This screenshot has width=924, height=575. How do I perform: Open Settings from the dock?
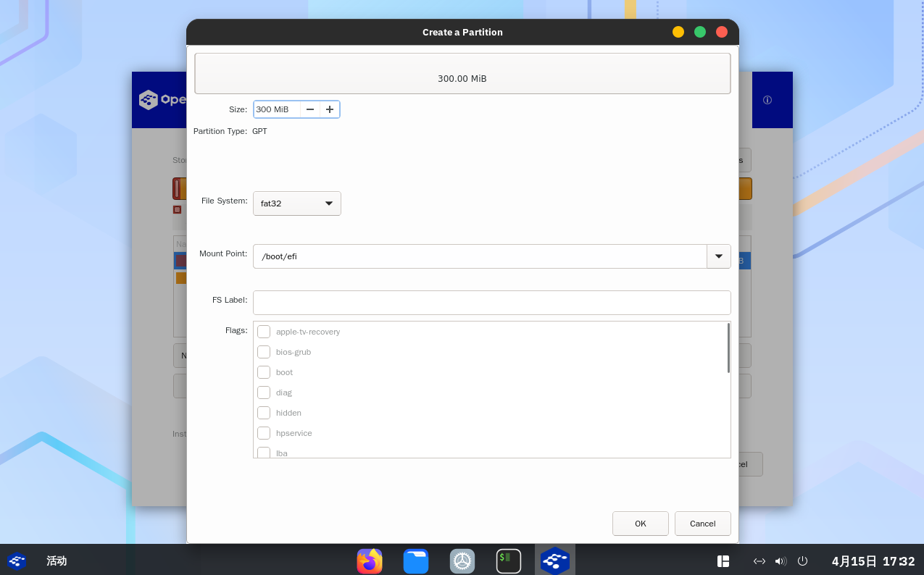(x=462, y=561)
